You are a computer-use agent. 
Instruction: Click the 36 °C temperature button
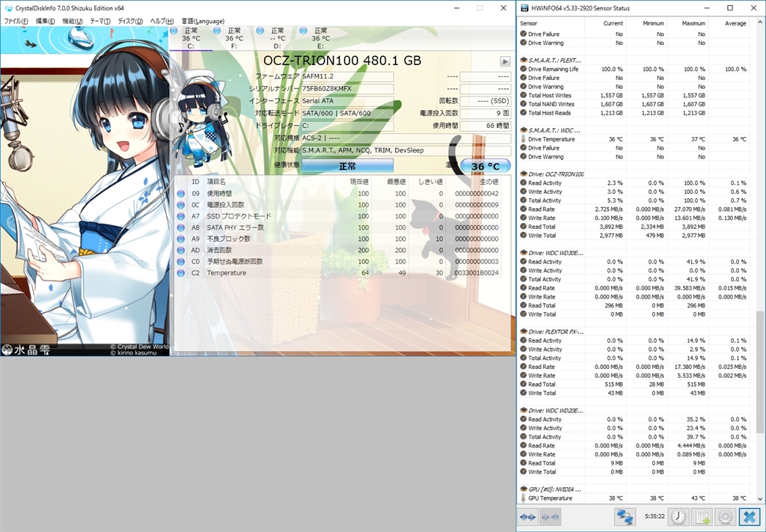click(485, 166)
